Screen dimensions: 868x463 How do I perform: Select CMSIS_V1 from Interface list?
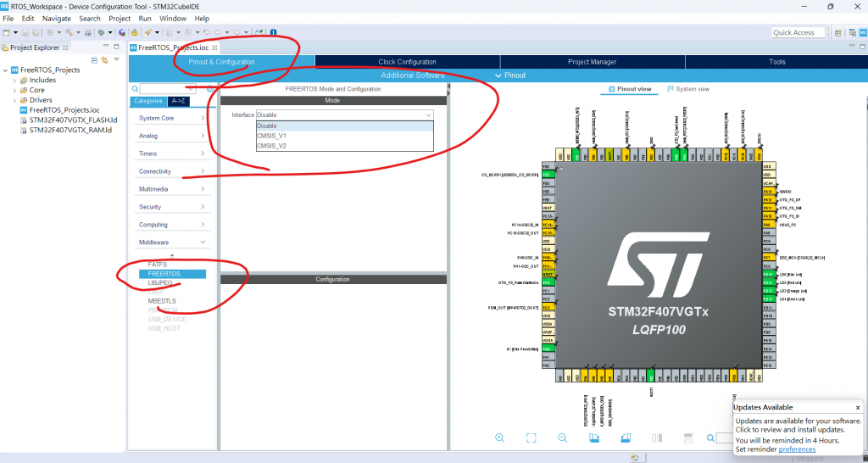coord(344,136)
